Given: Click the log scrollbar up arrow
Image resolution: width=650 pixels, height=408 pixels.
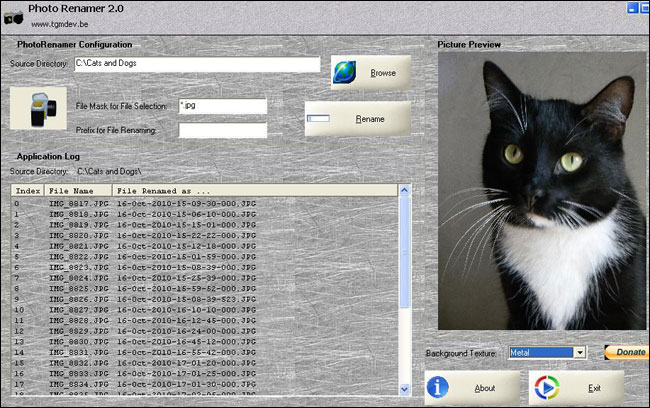Looking at the screenshot, I should 404,191.
